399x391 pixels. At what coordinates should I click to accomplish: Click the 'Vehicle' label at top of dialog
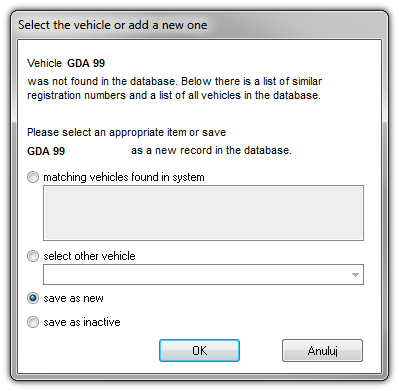[44, 63]
